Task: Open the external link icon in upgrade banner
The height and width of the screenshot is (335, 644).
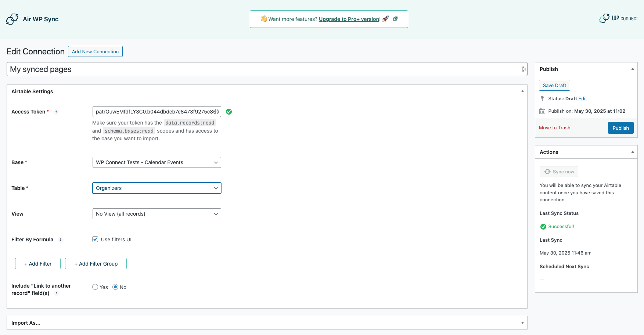Action: [395, 19]
